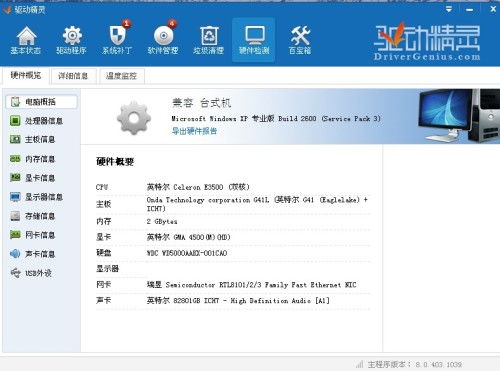The image size is (500, 371).
Task: Click the desktop computer image in the banner
Action: [459, 116]
